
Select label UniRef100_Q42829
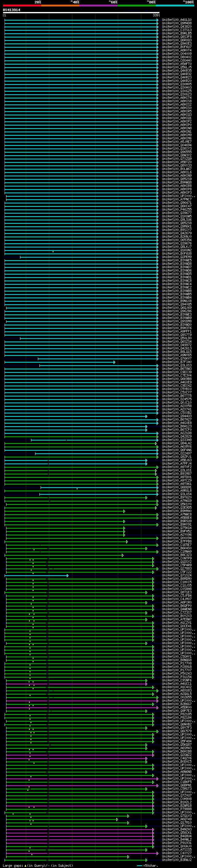coord(177,436)
